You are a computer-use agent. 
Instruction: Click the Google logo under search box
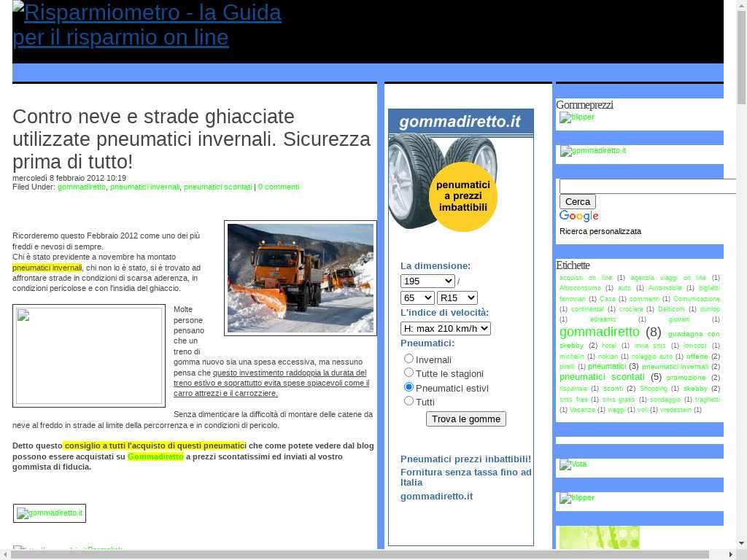click(579, 217)
